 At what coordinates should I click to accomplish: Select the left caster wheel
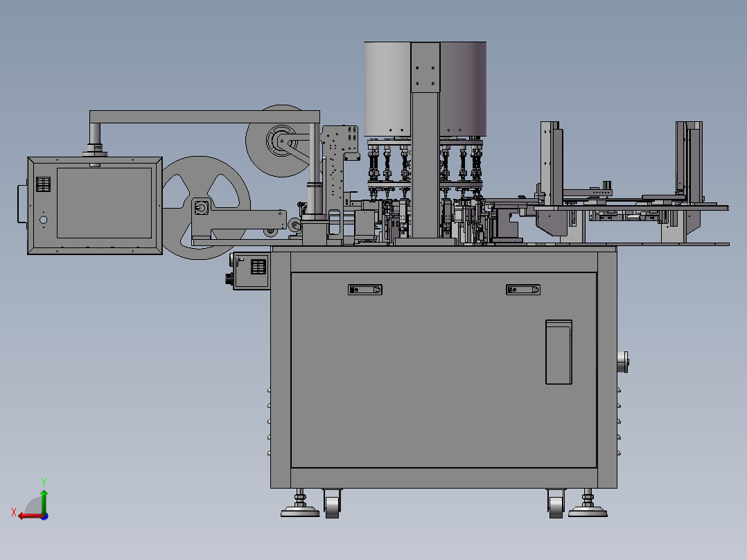(332, 505)
